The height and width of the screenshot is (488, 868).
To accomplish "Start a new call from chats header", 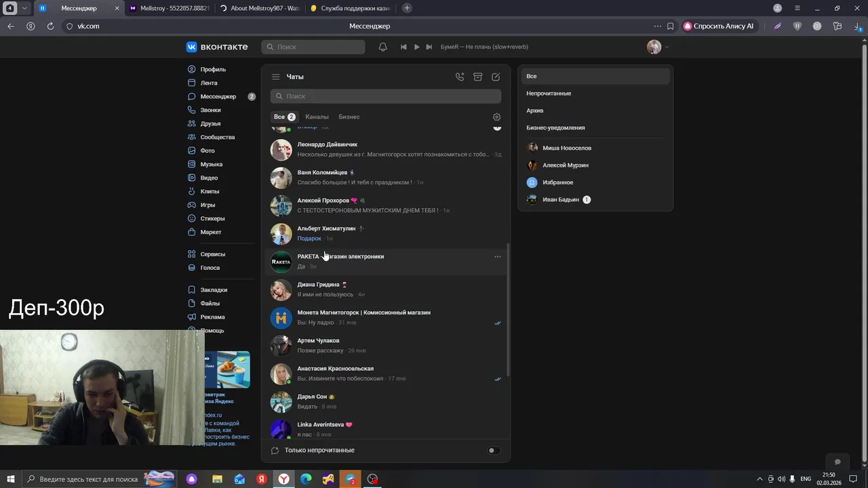I will tap(460, 77).
